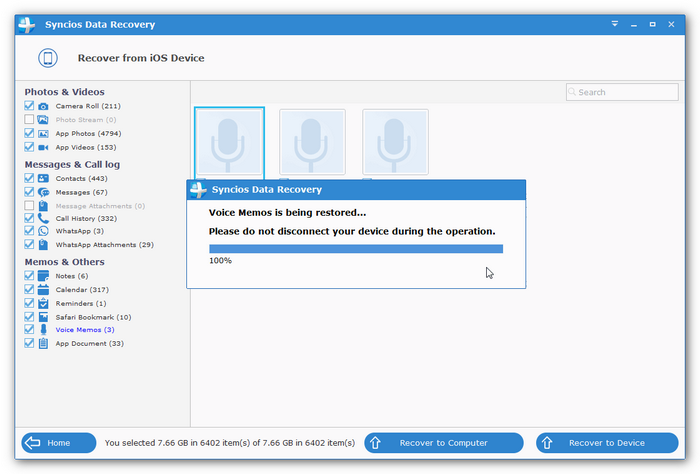Image resolution: width=700 pixels, height=474 pixels.
Task: Click the Photo Stream picture icon
Action: click(x=43, y=120)
